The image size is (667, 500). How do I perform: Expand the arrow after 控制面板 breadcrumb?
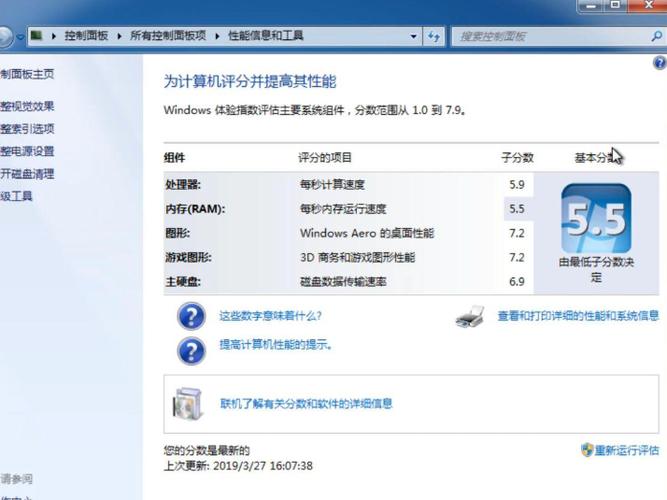click(119, 36)
